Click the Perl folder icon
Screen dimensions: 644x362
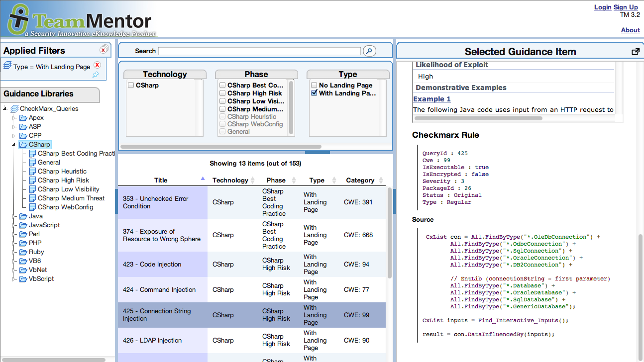pos(23,234)
